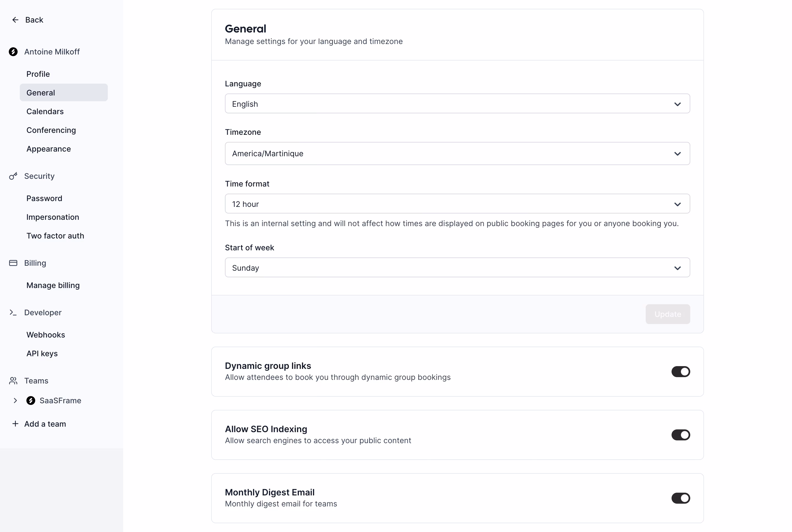Click the Developer terminal icon
The image size is (792, 532).
coord(13,312)
